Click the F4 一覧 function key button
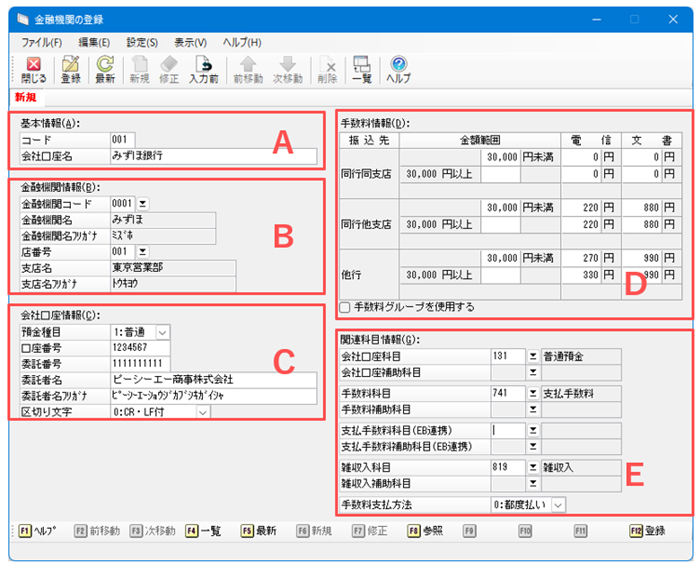 (202, 531)
